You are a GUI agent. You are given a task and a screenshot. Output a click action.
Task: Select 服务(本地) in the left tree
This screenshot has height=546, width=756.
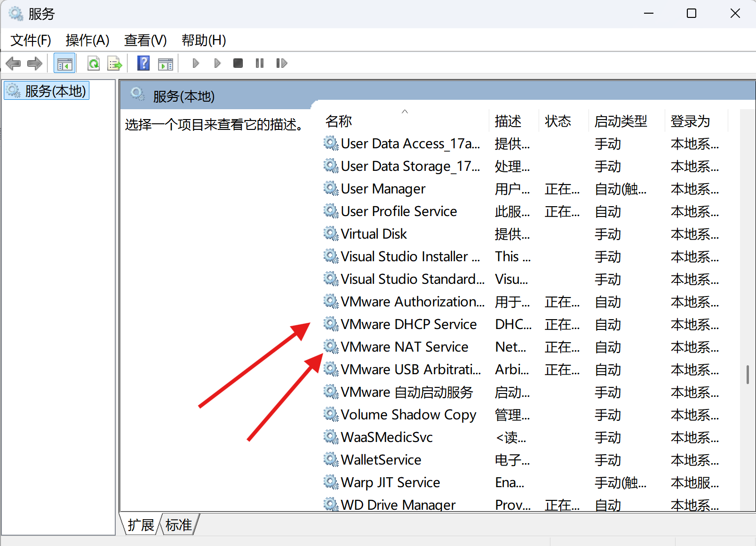(47, 91)
